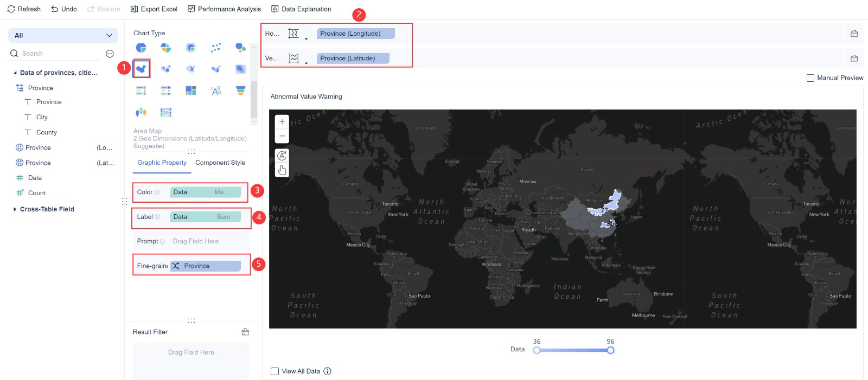Open Data Explanation
The width and height of the screenshot is (868, 380).
point(301,9)
